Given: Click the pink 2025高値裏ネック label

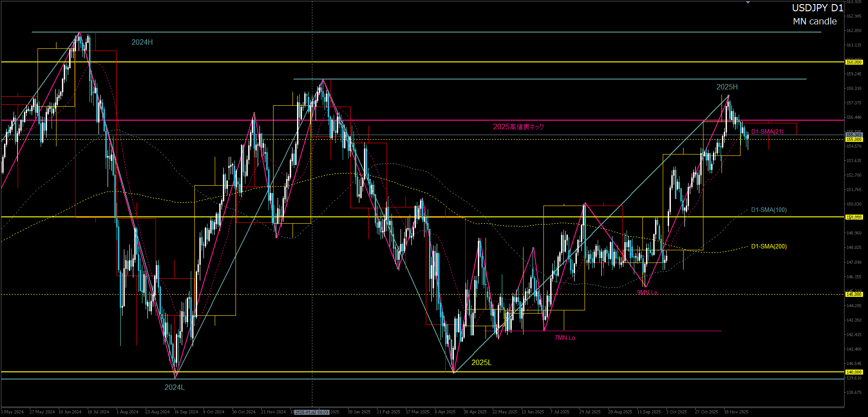Looking at the screenshot, I should (519, 127).
